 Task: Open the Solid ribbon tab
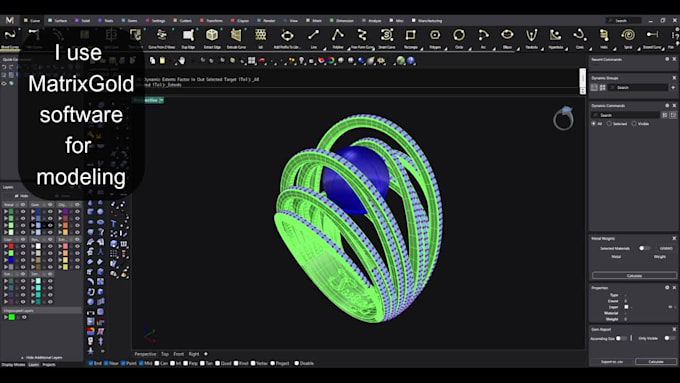(x=83, y=20)
